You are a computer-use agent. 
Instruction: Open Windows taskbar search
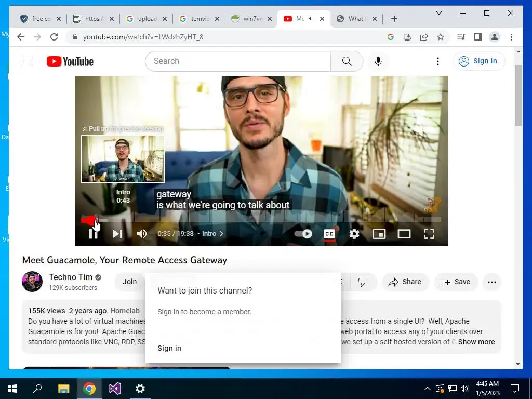[x=37, y=389]
